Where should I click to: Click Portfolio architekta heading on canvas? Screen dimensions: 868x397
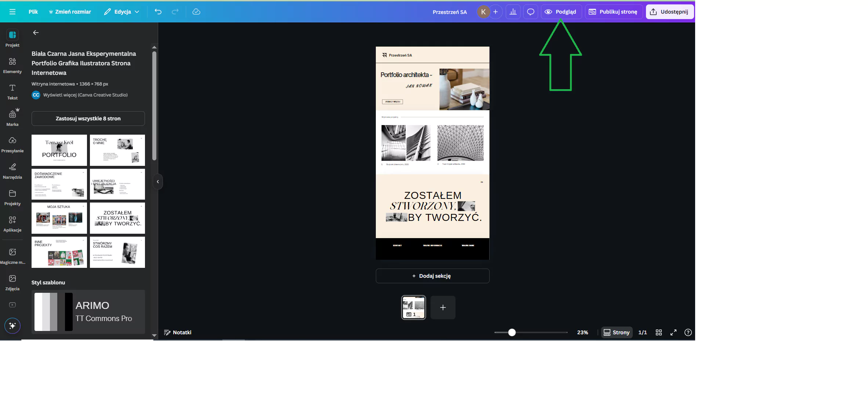pyautogui.click(x=406, y=75)
